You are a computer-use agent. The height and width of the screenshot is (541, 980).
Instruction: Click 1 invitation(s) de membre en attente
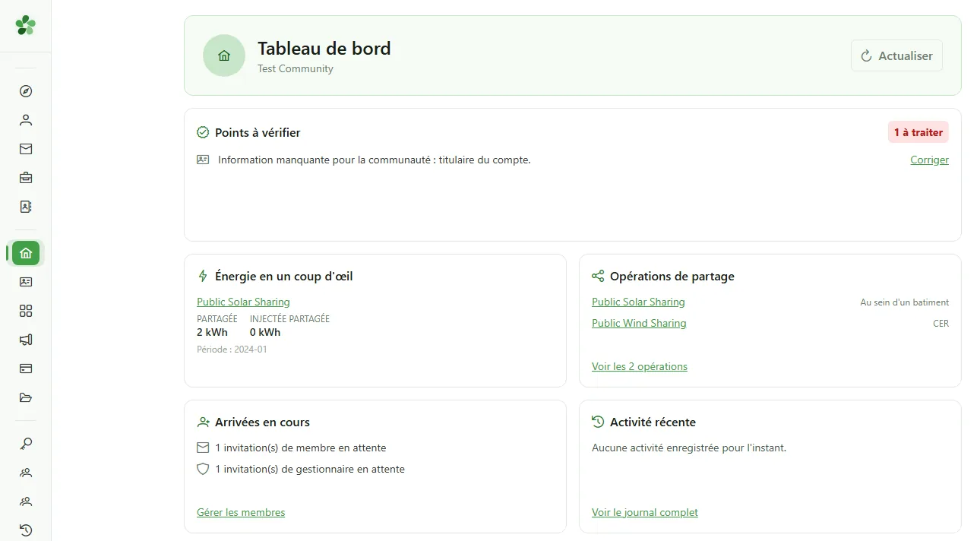pyautogui.click(x=301, y=448)
